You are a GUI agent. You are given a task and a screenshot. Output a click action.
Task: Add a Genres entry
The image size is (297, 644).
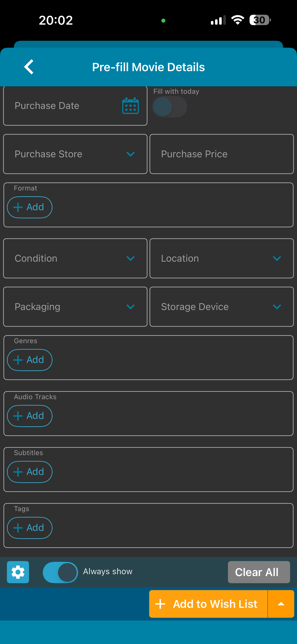click(x=29, y=360)
